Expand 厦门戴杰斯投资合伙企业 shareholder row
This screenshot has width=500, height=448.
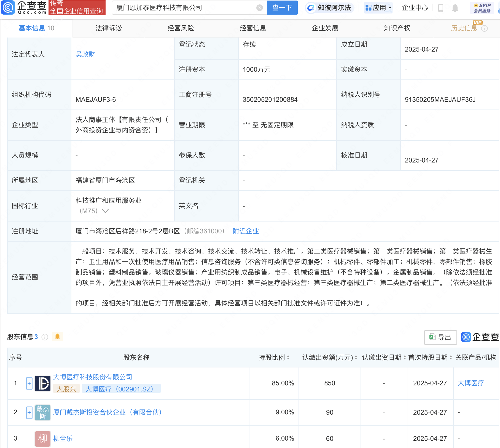tap(29, 412)
